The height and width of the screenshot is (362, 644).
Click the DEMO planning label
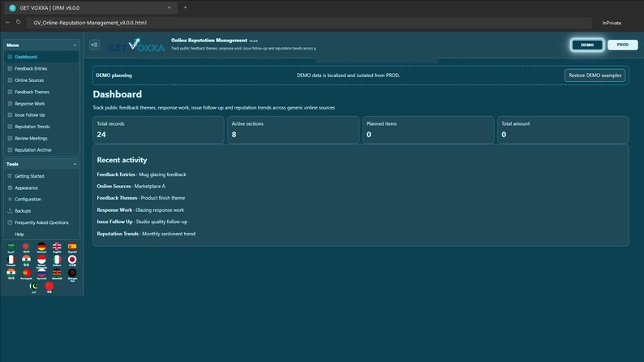[114, 75]
